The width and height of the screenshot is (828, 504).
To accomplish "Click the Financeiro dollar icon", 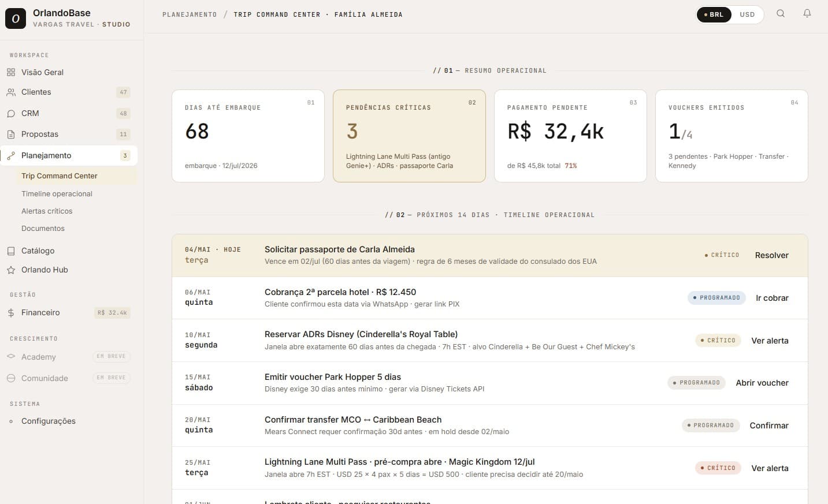I will tap(11, 313).
